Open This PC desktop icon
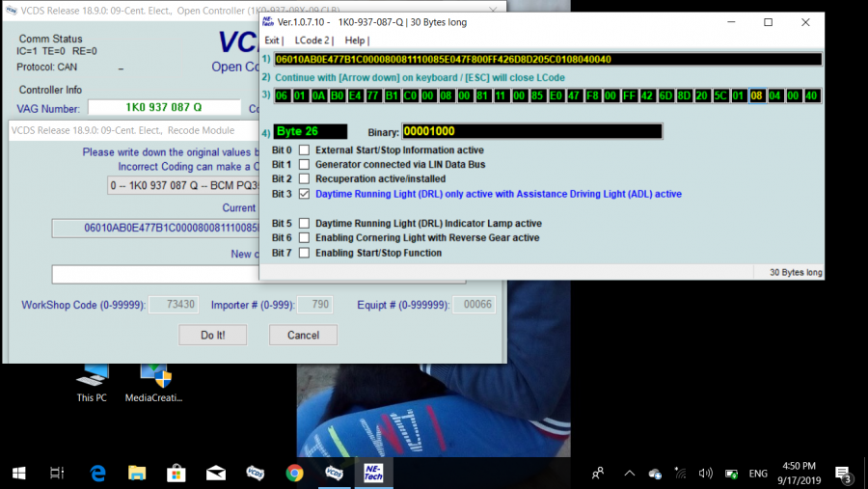Screen dimensions: 868x489 (92, 383)
